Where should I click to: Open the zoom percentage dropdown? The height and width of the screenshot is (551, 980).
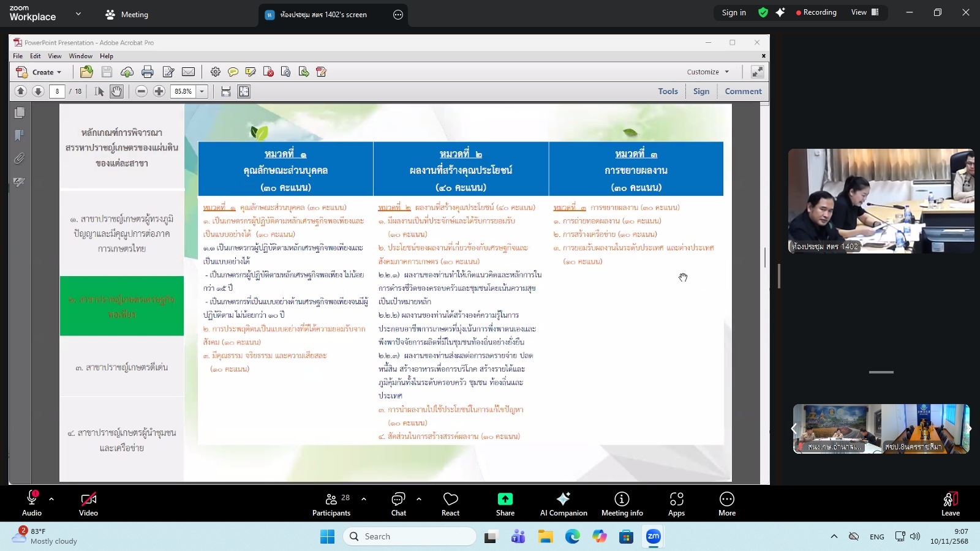201,91
